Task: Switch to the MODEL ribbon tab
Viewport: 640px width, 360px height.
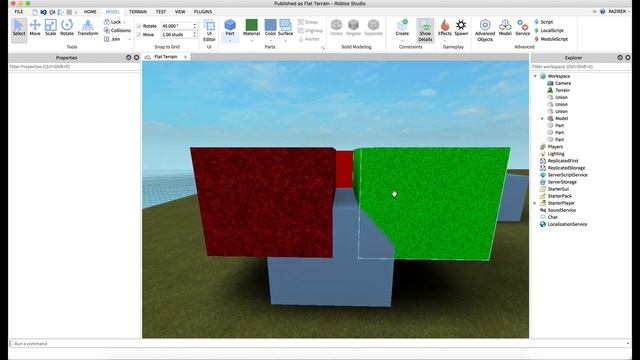Action: coord(113,12)
